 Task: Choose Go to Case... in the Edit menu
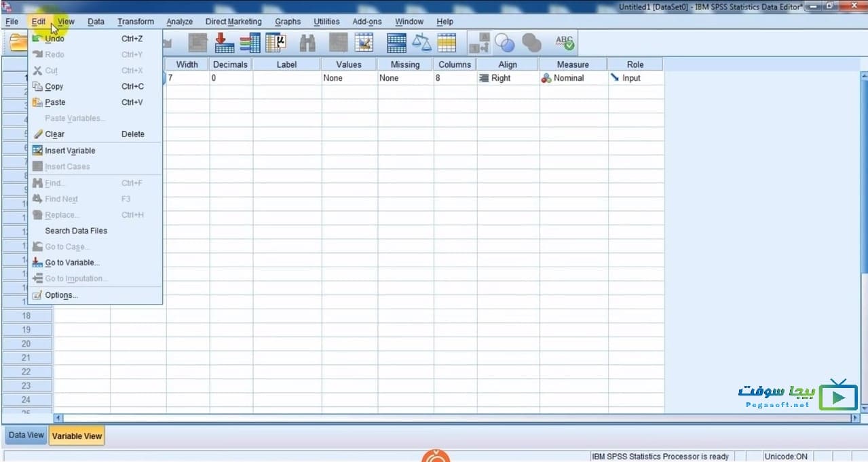pyautogui.click(x=95, y=247)
